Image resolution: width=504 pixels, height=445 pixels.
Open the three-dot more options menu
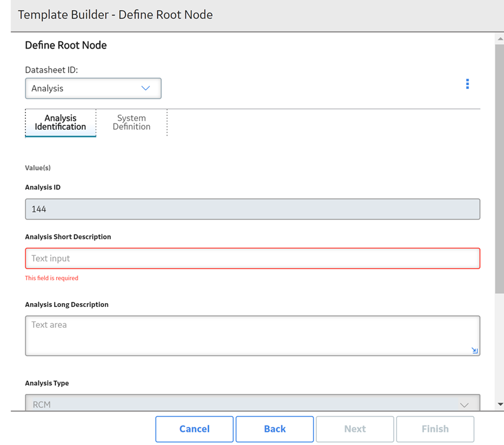pyautogui.click(x=467, y=84)
